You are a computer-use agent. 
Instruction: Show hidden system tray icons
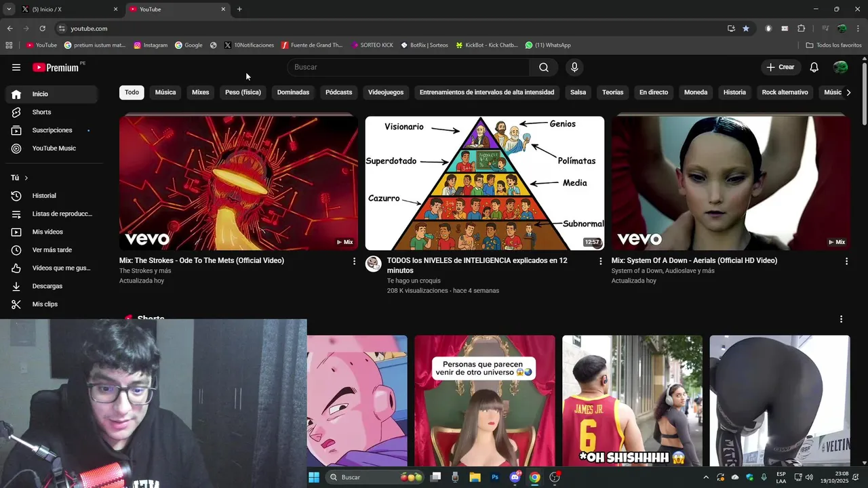click(706, 477)
